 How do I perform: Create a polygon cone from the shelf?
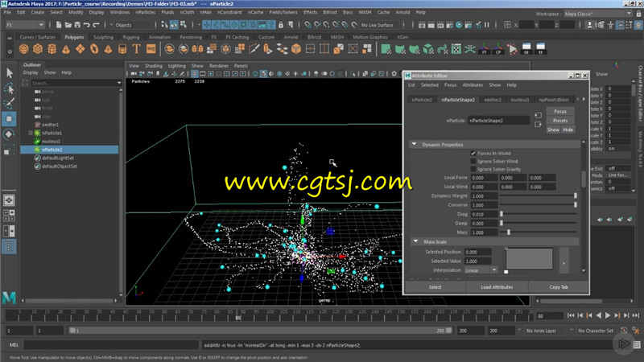66,49
